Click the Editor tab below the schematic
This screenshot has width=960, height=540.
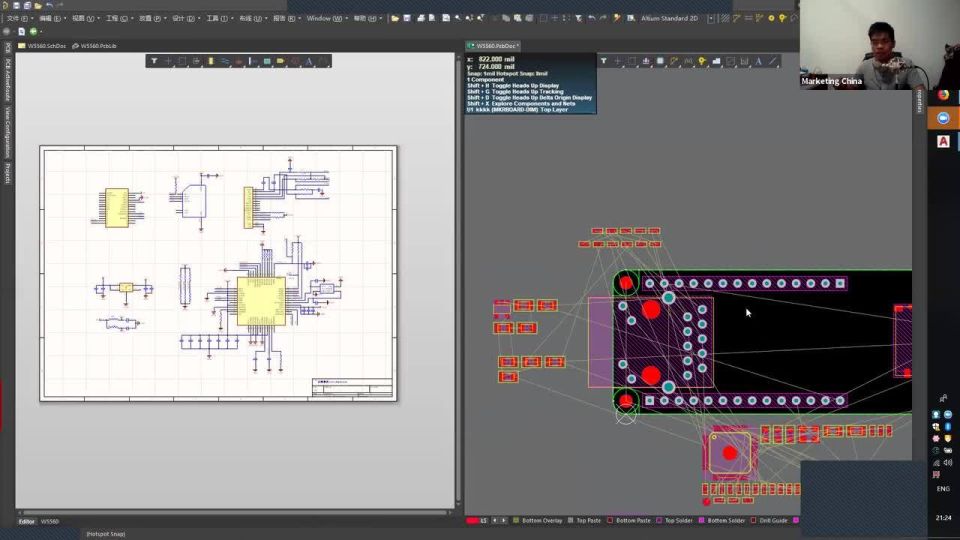(x=26, y=522)
